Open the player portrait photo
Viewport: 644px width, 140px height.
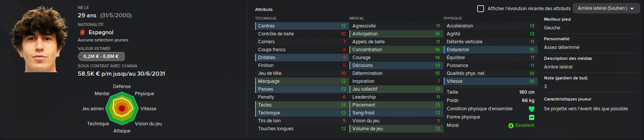39,38
